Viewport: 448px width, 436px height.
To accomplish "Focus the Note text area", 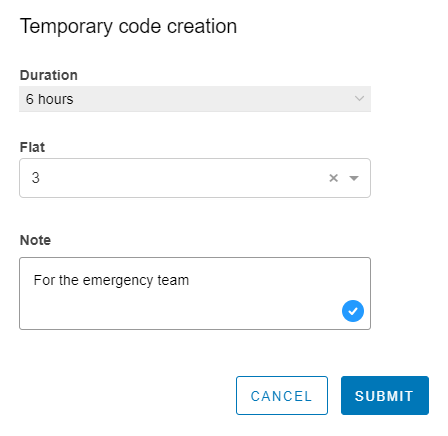I will tap(195, 293).
